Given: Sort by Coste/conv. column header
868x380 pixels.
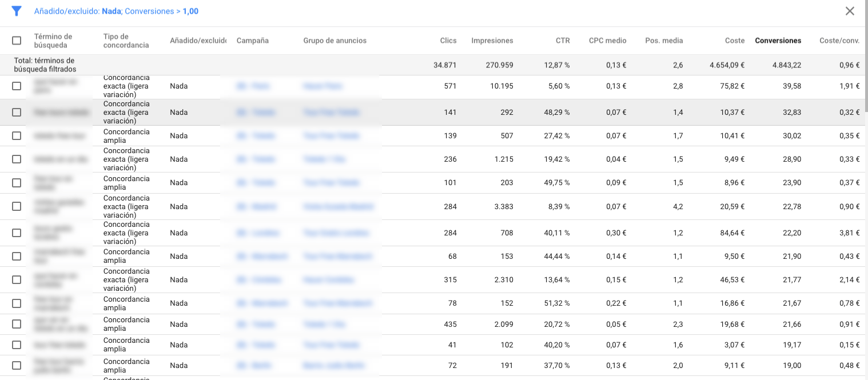Looking at the screenshot, I should coord(839,41).
